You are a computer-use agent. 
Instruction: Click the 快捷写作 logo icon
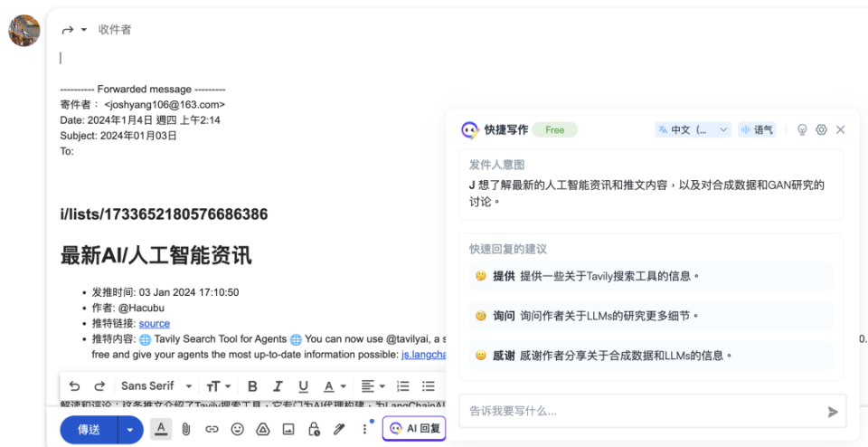pos(470,129)
